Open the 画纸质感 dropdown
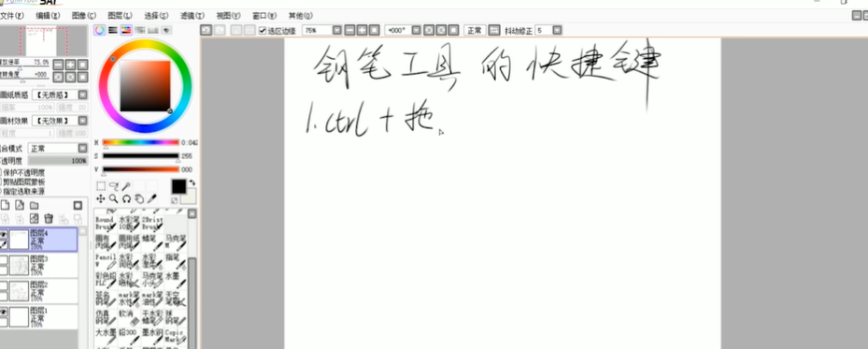Image resolution: width=868 pixels, height=349 pixels. point(82,95)
